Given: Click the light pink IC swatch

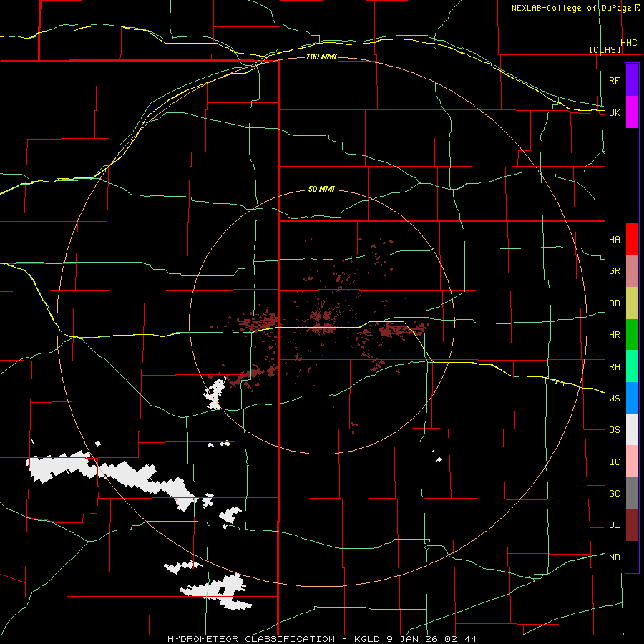Looking at the screenshot, I should tap(632, 462).
